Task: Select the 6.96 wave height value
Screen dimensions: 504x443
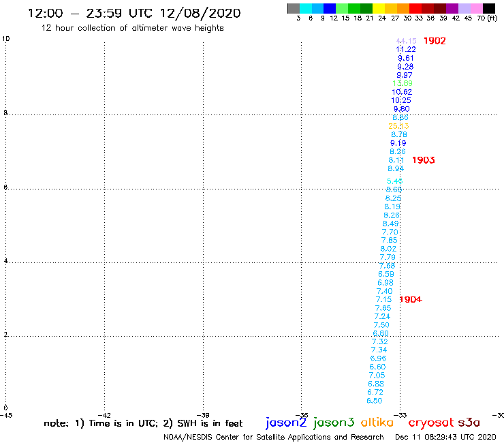Action: pyautogui.click(x=378, y=358)
